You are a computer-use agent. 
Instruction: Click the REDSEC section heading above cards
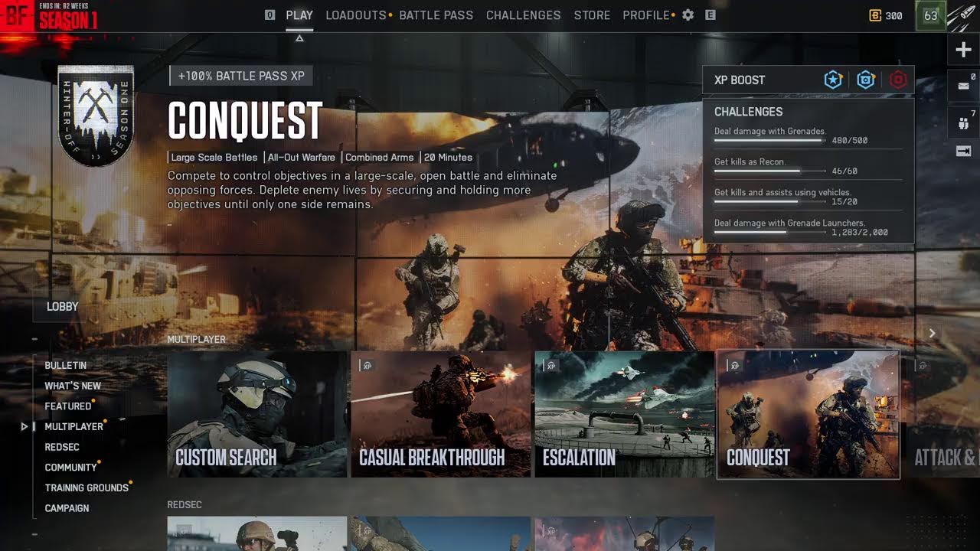pyautogui.click(x=185, y=505)
